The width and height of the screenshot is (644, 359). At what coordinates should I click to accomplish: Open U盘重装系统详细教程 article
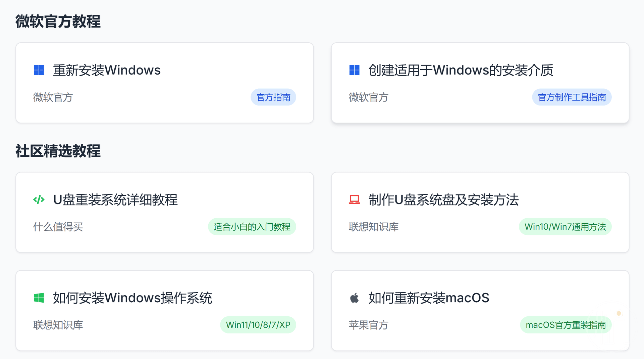pyautogui.click(x=115, y=200)
